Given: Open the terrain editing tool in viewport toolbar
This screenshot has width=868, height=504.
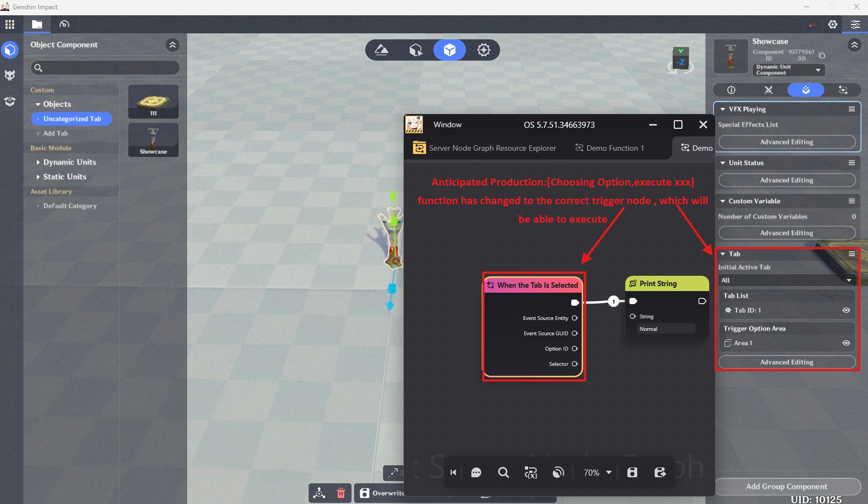Looking at the screenshot, I should click(382, 50).
